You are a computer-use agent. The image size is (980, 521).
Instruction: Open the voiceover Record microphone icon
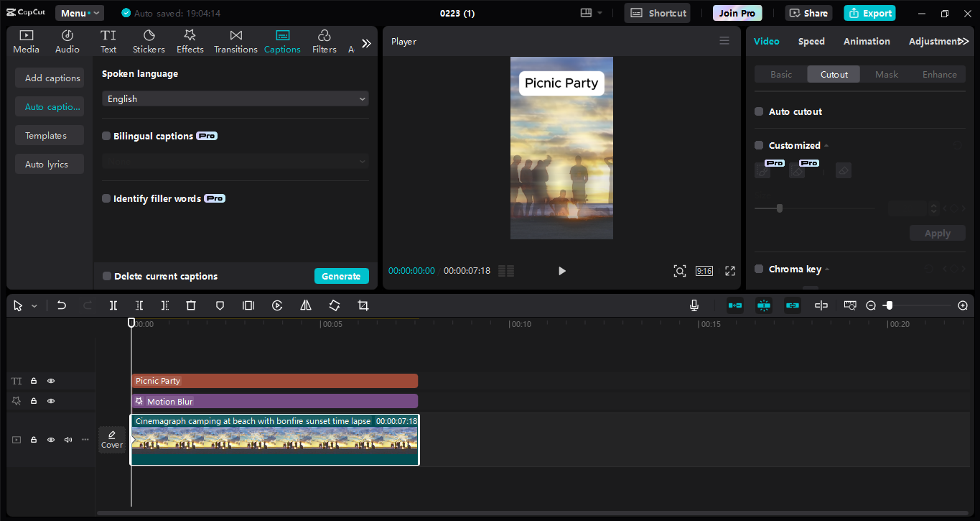(x=694, y=305)
